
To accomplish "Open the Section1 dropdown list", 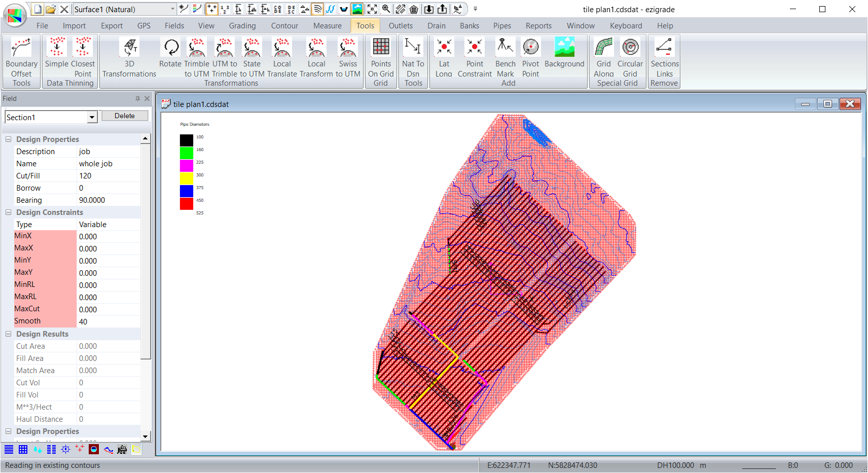I will (92, 118).
